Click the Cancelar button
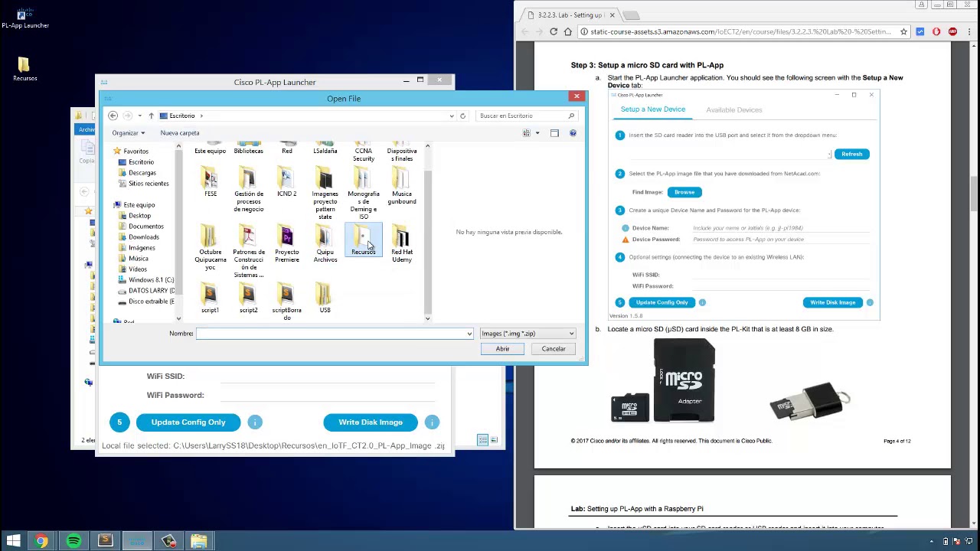980x551 pixels. [554, 349]
